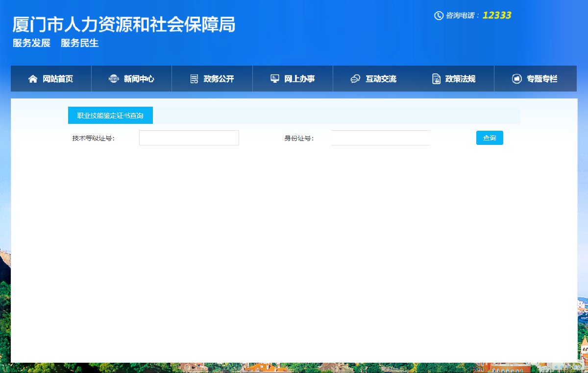The height and width of the screenshot is (373, 588).
Task: Click the 厦门市人力资源和社会保障局 site title
Action: (124, 24)
